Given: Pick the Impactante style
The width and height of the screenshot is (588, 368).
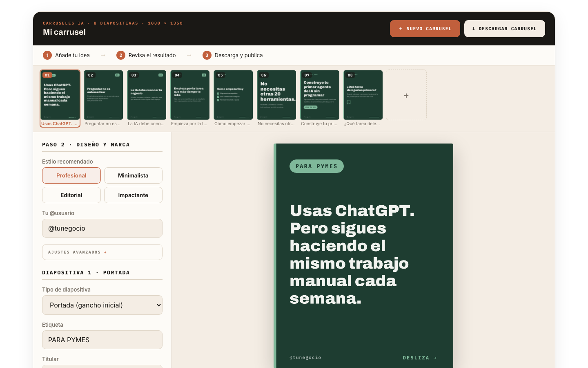Looking at the screenshot, I should coord(133,195).
